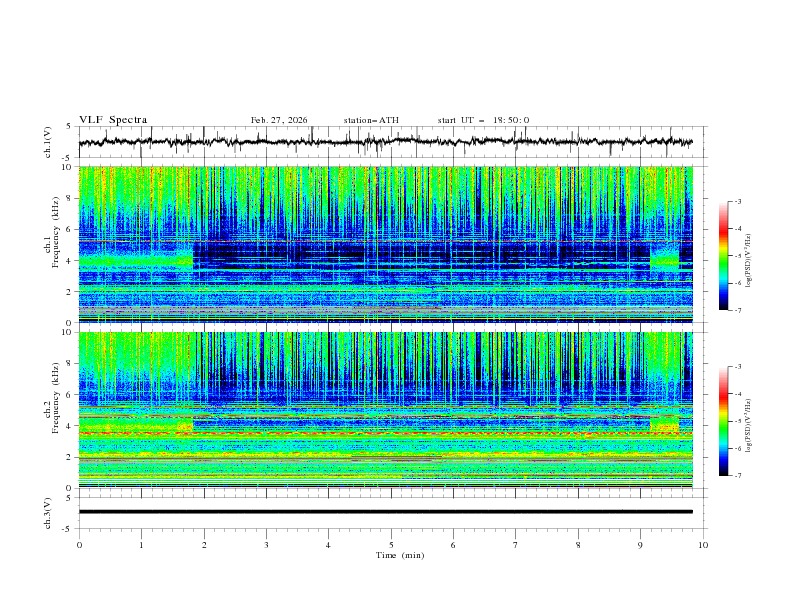Click the ch.1 color bar "log(PSD)(V²/Hz)" label
The image size is (792, 612).
click(749, 261)
